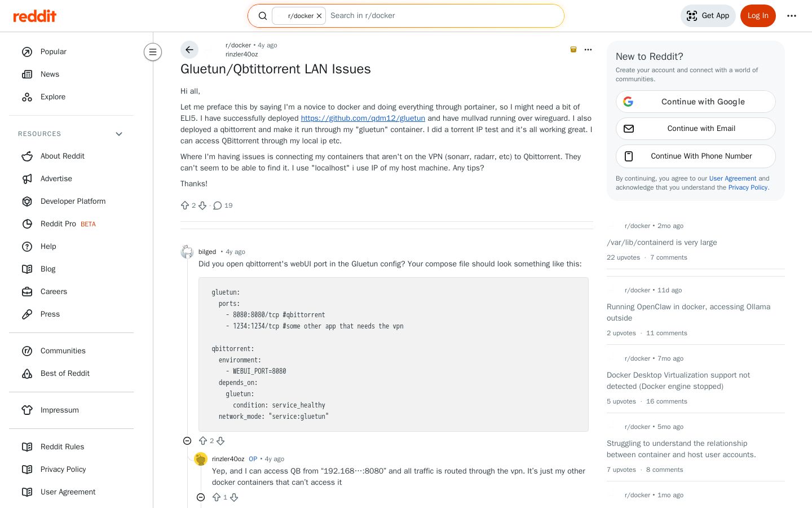812x508 pixels.
Task: Downvote the Gluetun/Qbittorrent post
Action: (x=202, y=205)
